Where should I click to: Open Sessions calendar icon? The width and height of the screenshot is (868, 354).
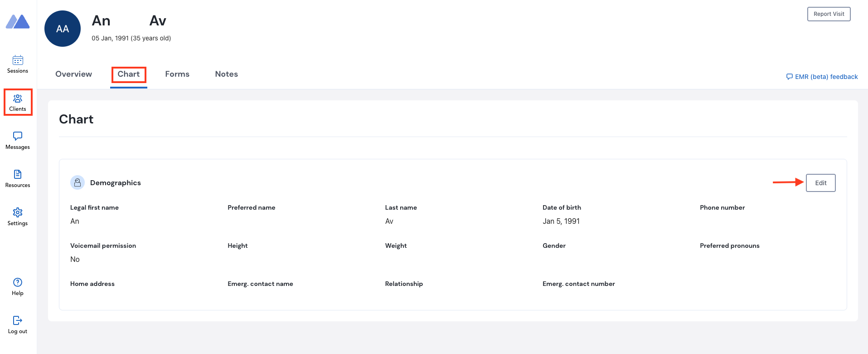coord(18,60)
